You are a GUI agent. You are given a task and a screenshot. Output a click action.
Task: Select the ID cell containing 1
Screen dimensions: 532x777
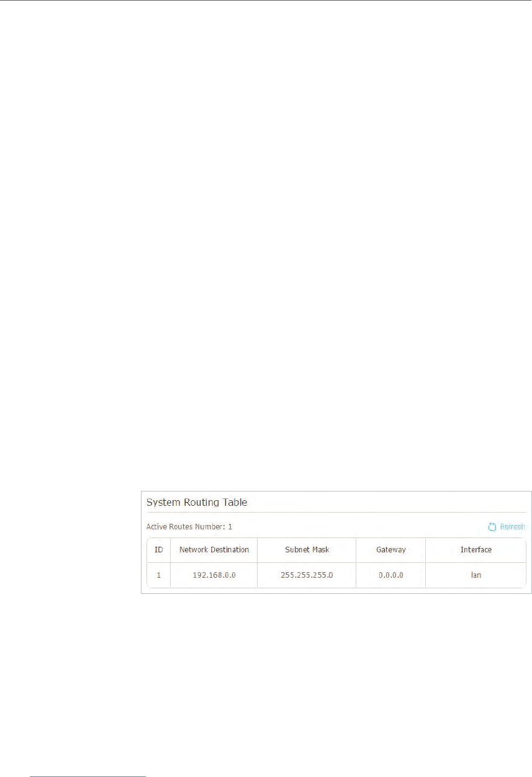[158, 575]
